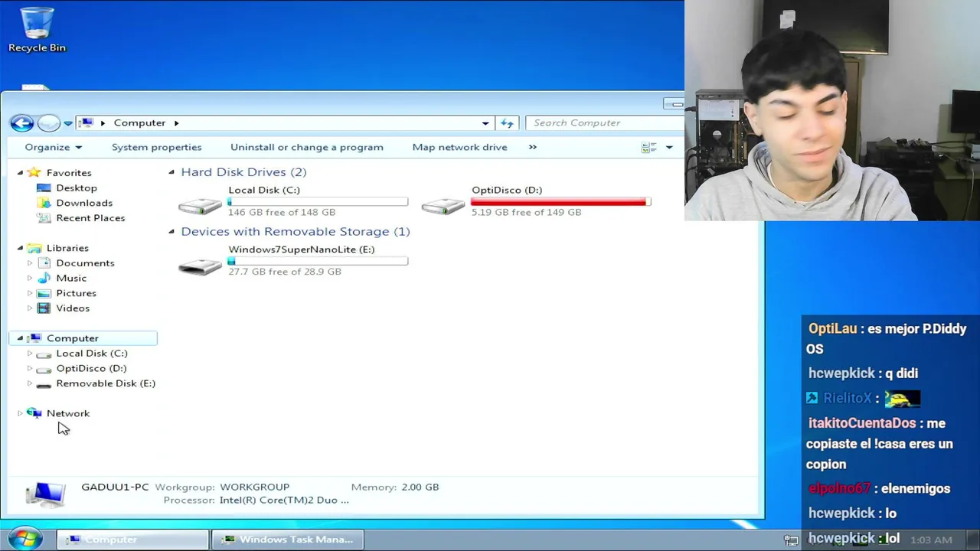The image size is (980, 551).
Task: Click Map network drive
Action: (459, 147)
